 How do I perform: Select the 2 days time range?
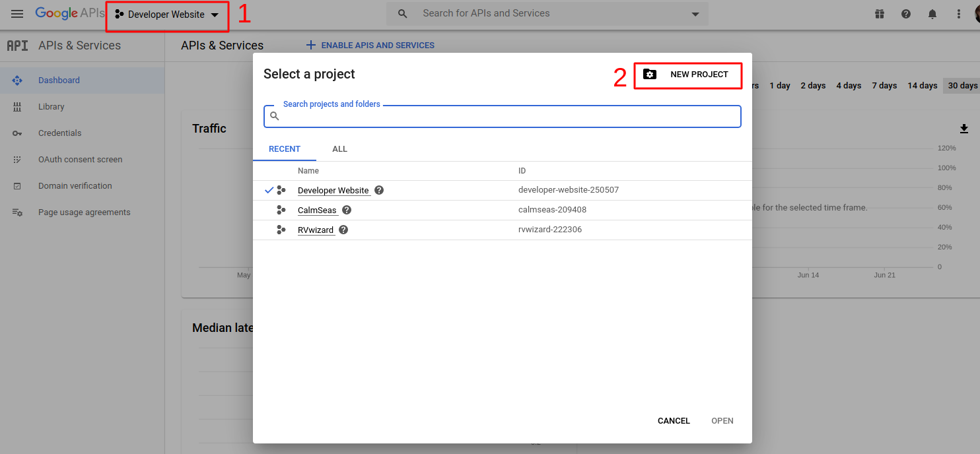coord(813,86)
